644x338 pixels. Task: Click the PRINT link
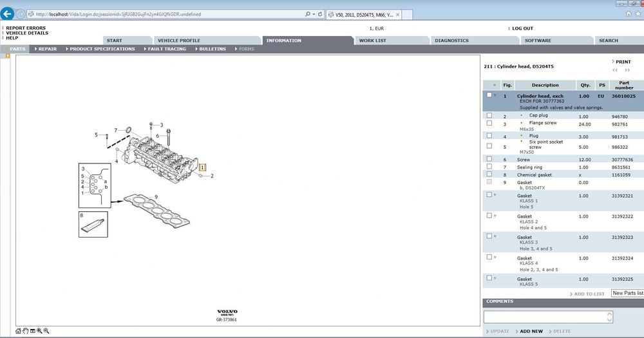pos(623,62)
